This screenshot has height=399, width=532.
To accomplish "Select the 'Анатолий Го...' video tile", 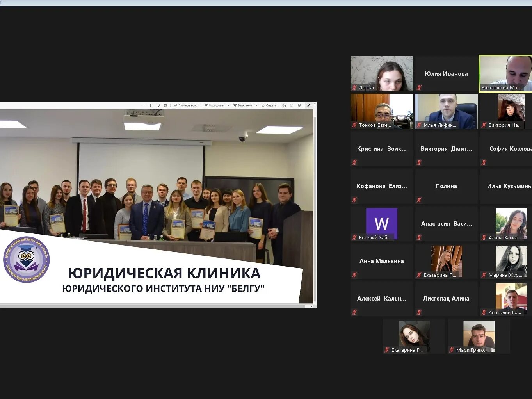I will point(506,299).
